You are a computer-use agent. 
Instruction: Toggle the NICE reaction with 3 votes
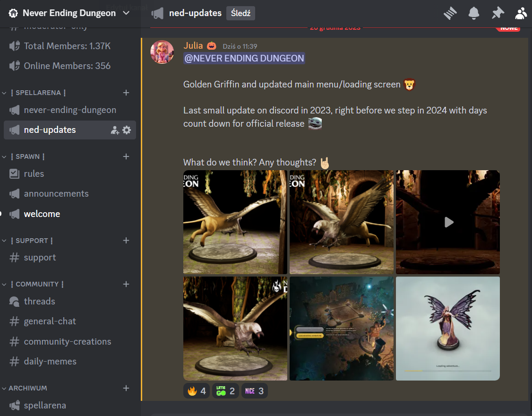(254, 391)
